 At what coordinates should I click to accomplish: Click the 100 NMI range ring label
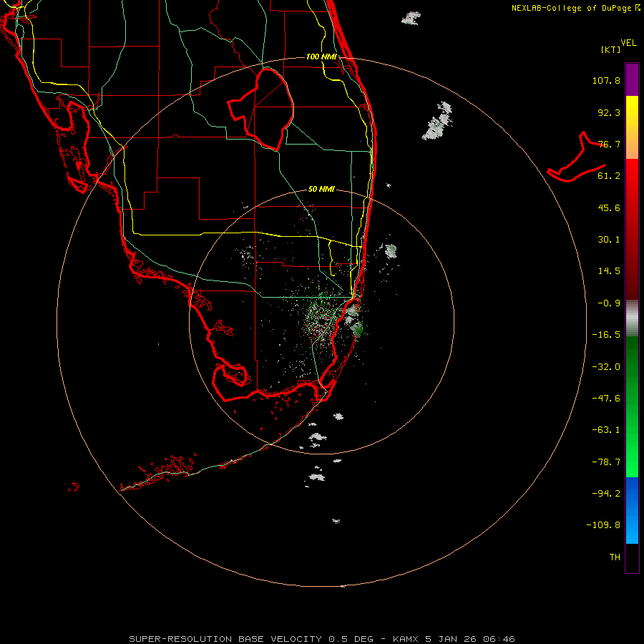click(321, 57)
